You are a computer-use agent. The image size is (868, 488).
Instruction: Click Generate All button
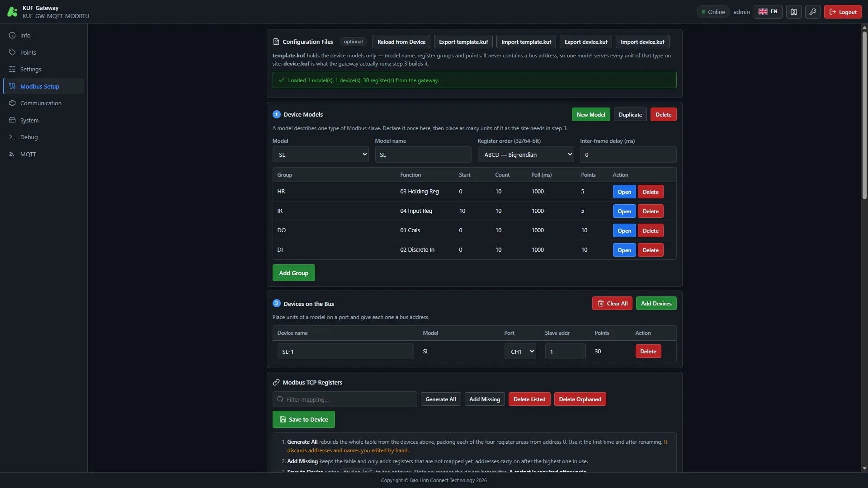(441, 399)
